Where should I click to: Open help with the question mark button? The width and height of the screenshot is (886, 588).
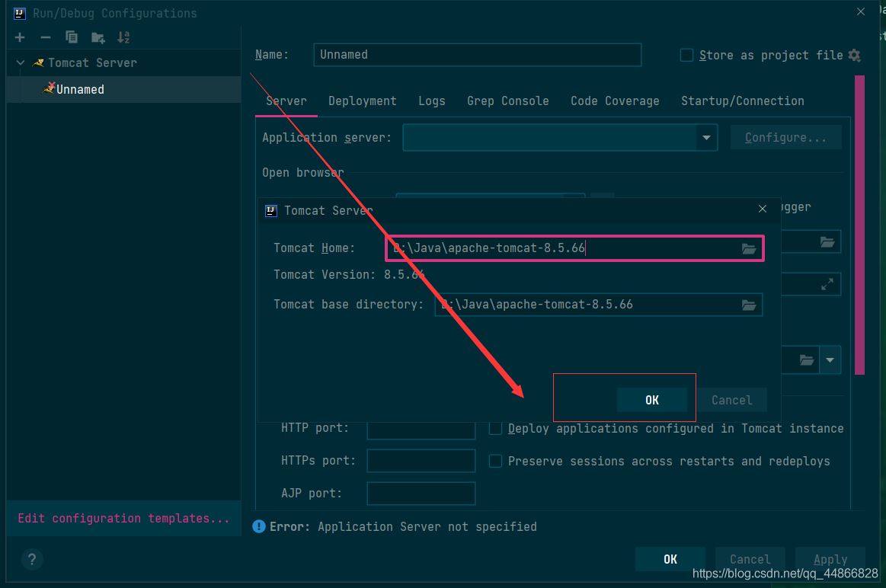click(x=32, y=559)
